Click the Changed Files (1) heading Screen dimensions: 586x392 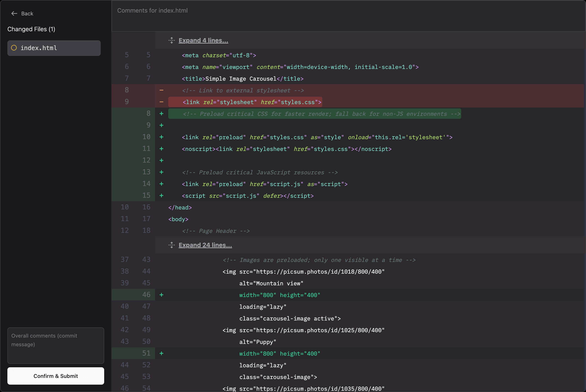[x=31, y=29]
